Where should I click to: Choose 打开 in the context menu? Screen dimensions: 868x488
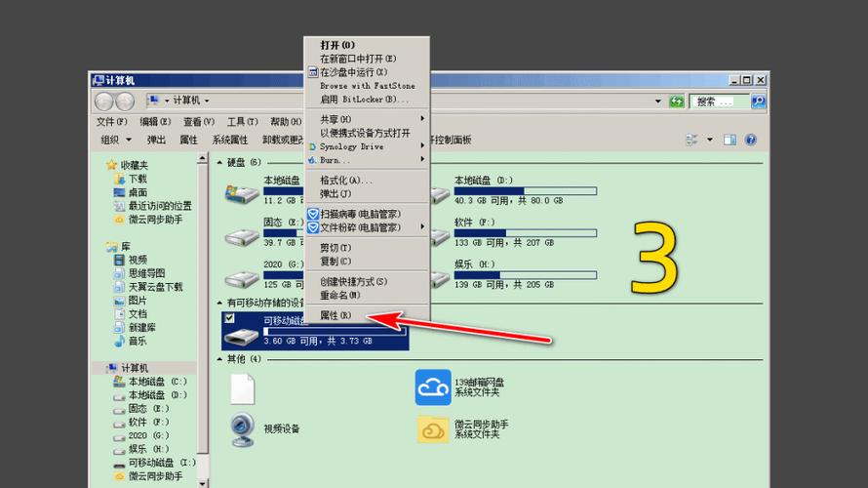tap(367, 45)
